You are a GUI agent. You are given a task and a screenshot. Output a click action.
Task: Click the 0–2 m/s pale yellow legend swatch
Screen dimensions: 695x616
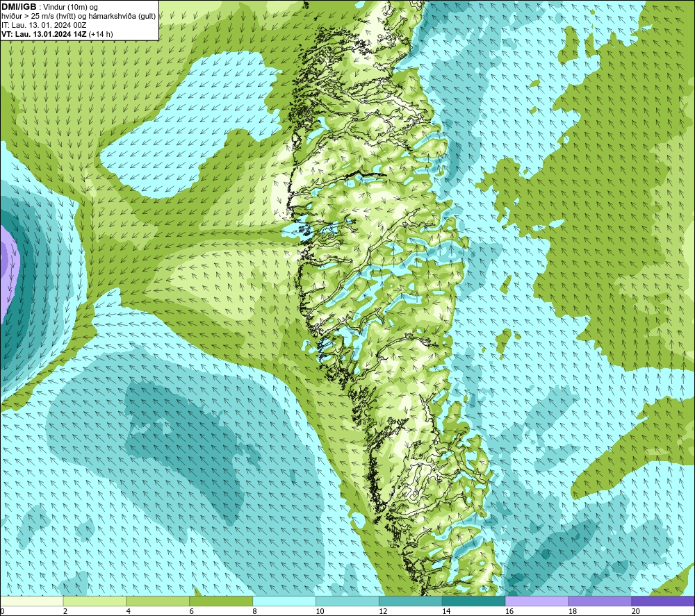point(32,601)
